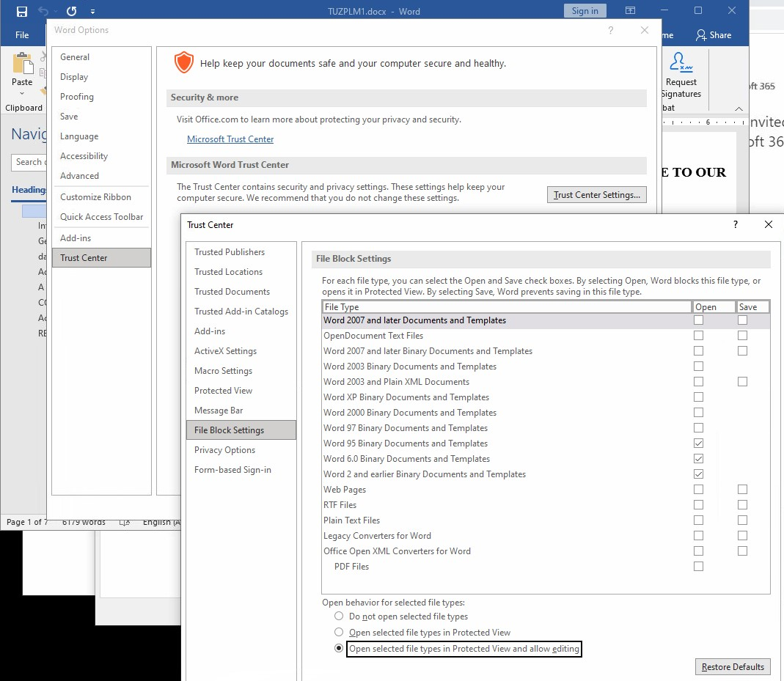Click the Request Signatures icon in the ribbon
The height and width of the screenshot is (681, 784).
coord(681,62)
